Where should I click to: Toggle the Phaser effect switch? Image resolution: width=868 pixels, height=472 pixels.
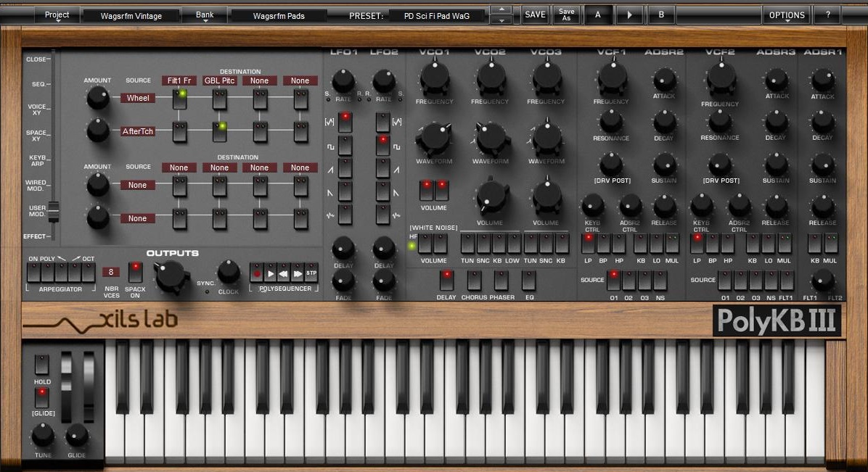501,281
